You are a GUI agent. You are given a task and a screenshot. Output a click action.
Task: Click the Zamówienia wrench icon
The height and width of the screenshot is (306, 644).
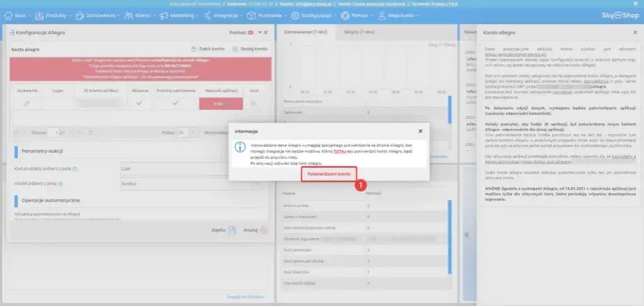tap(80, 16)
